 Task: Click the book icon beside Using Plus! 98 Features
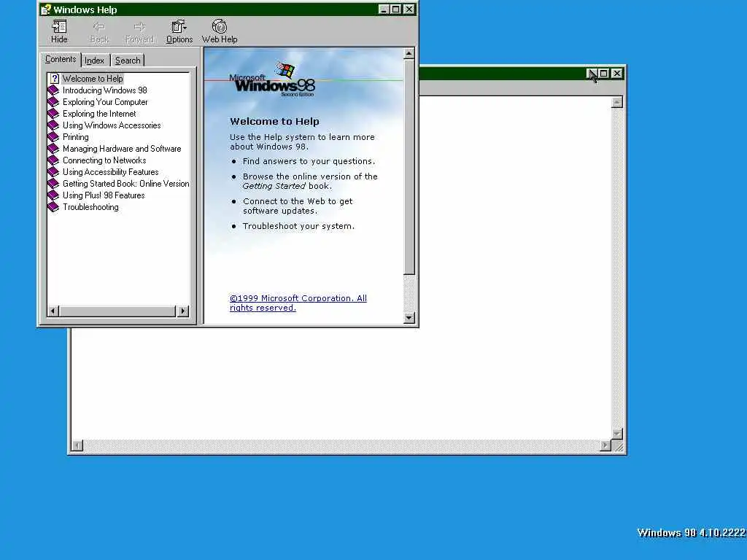coord(53,195)
